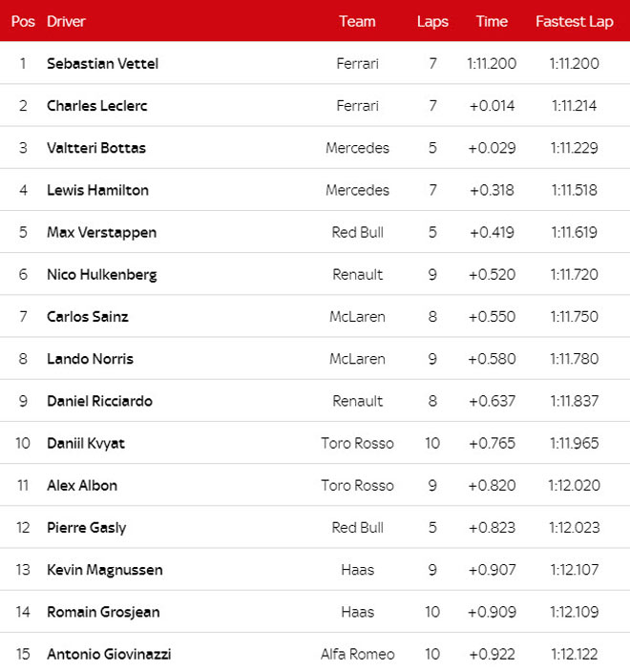Click the Fastest Lap column header

point(574,21)
